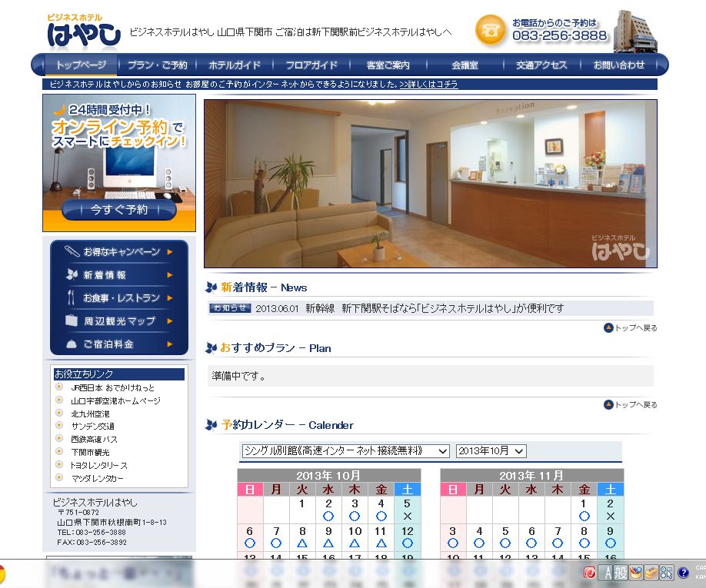Select October 8 limited triangle

(302, 543)
